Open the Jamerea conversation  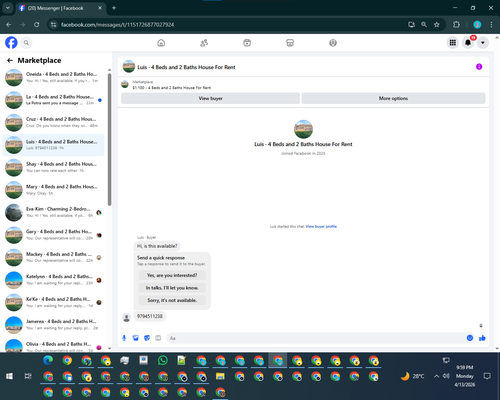(x=53, y=325)
